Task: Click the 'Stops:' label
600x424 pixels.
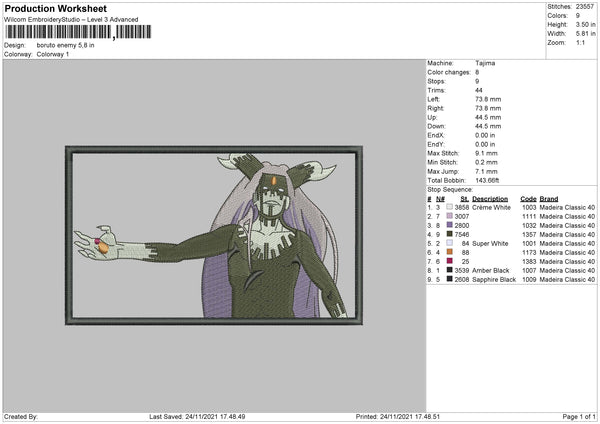Action: [436, 81]
